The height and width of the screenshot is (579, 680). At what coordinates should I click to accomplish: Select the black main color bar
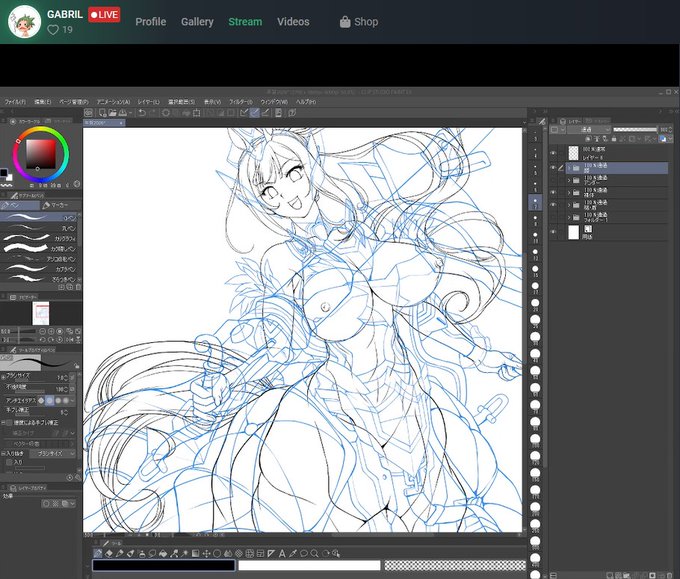163,565
